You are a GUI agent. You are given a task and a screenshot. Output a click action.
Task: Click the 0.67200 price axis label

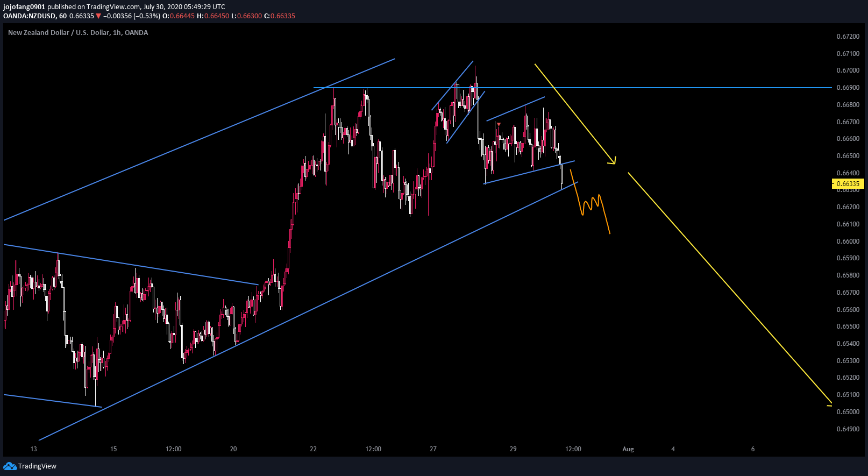click(848, 37)
